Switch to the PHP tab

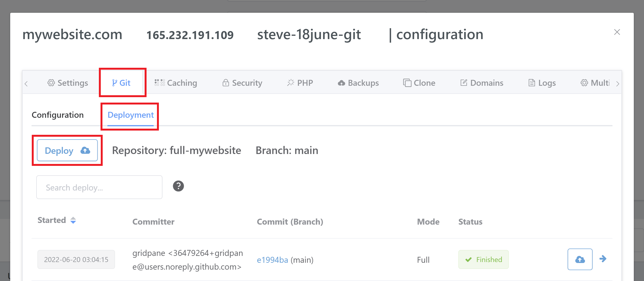point(300,83)
